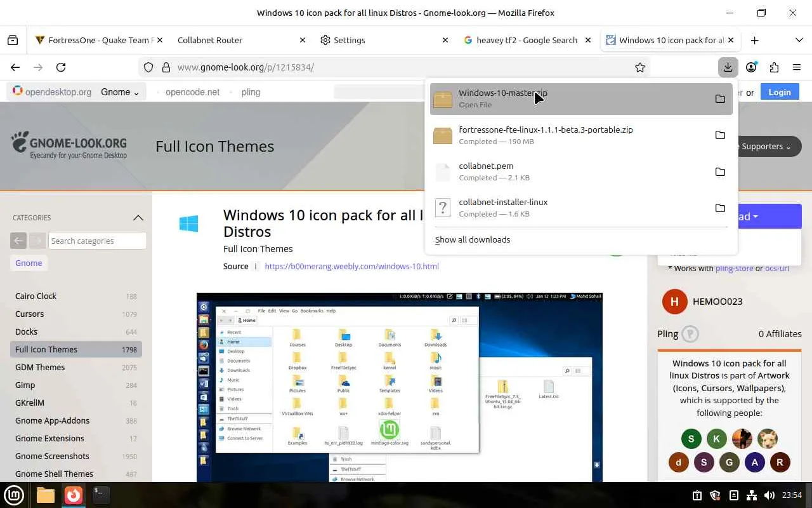Reload the current page
812x508 pixels.
[x=61, y=67]
